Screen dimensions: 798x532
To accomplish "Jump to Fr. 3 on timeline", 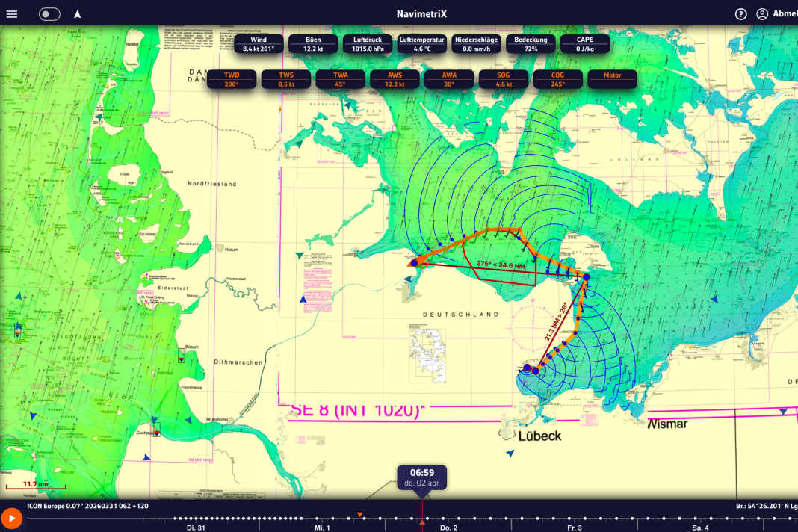I will point(575,528).
